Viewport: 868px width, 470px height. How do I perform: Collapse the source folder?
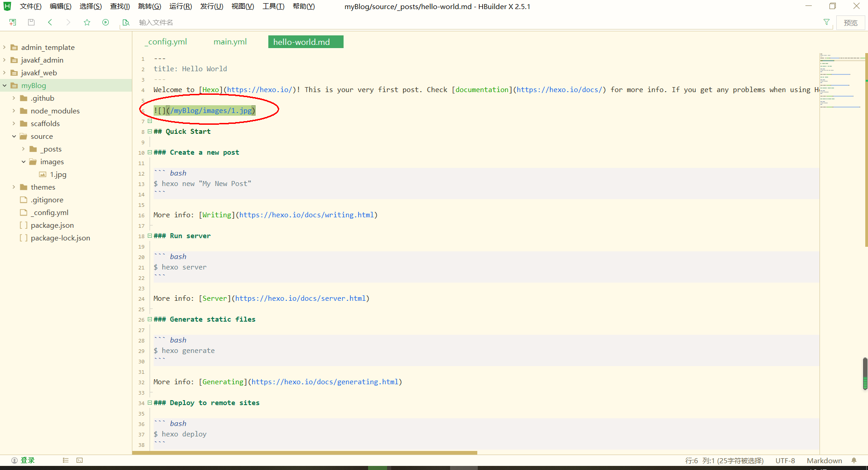tap(14, 136)
